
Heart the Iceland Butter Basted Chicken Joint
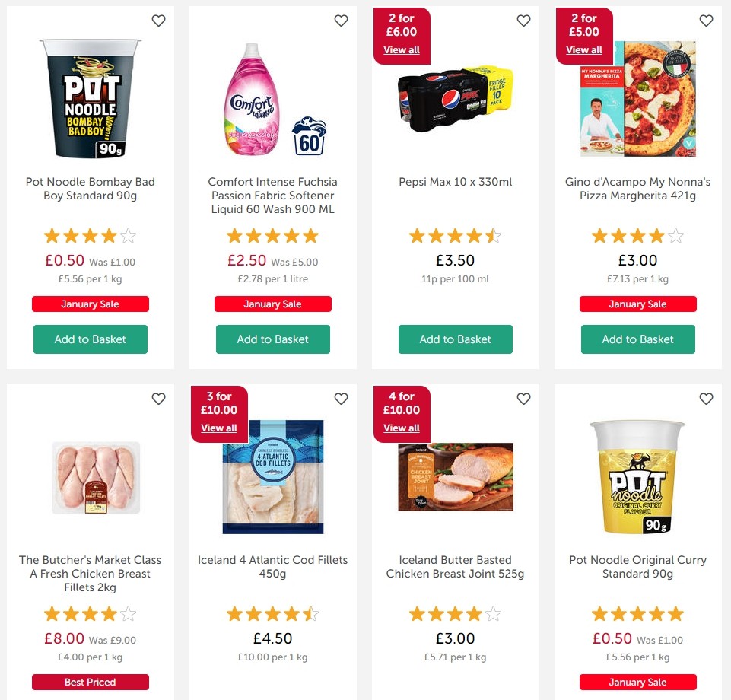click(523, 399)
